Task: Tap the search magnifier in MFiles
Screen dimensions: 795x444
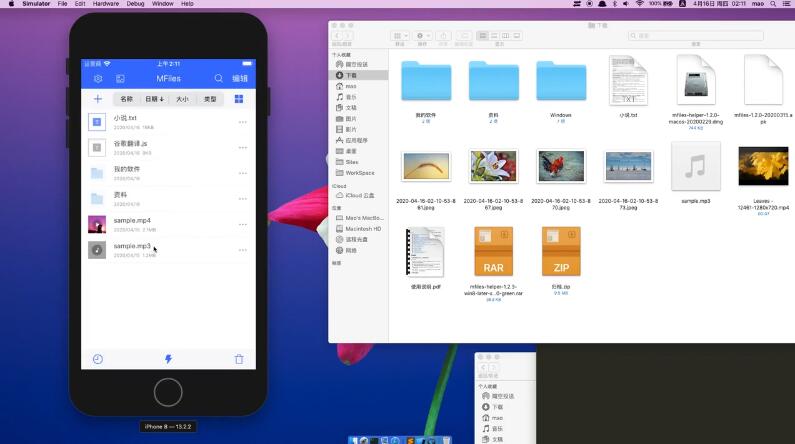Action: pyautogui.click(x=219, y=78)
